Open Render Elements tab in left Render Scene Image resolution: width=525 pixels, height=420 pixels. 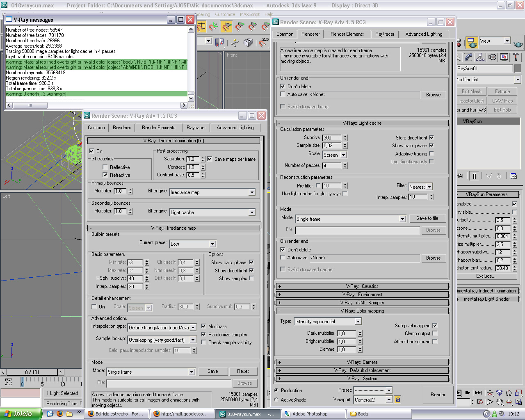click(158, 128)
